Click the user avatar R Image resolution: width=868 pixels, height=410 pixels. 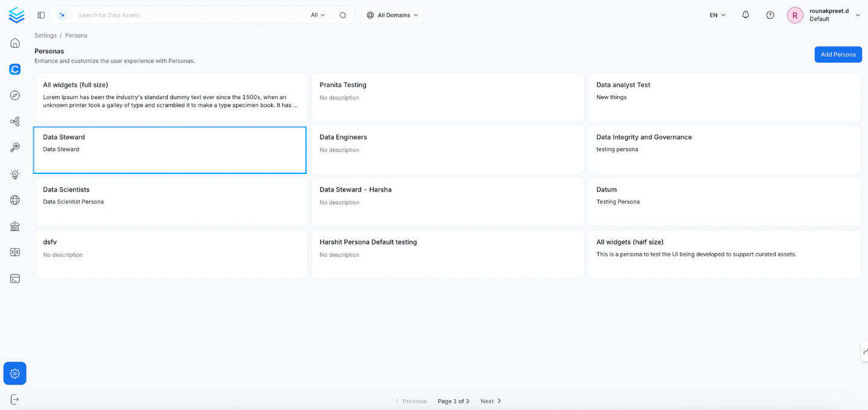click(795, 15)
